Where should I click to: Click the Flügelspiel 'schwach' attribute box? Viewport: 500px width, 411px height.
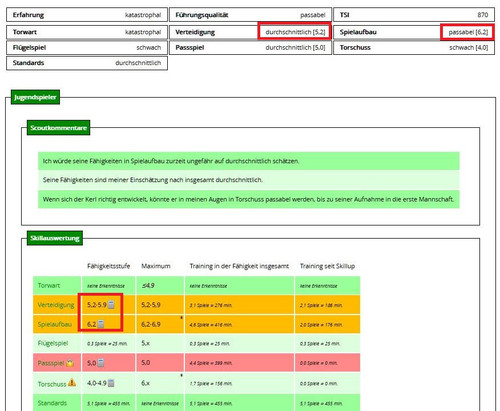coord(87,47)
